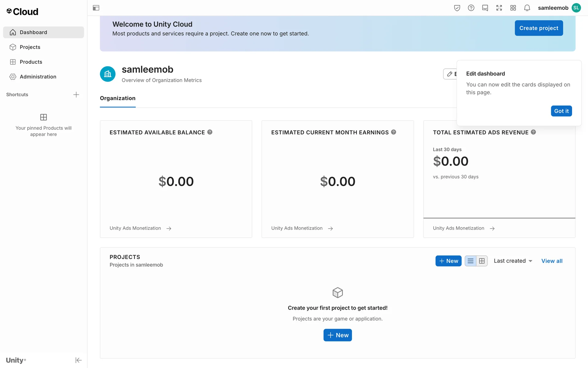Screen dimensions: 588x368
Task: Open Administration in the sidebar
Action: (x=38, y=77)
